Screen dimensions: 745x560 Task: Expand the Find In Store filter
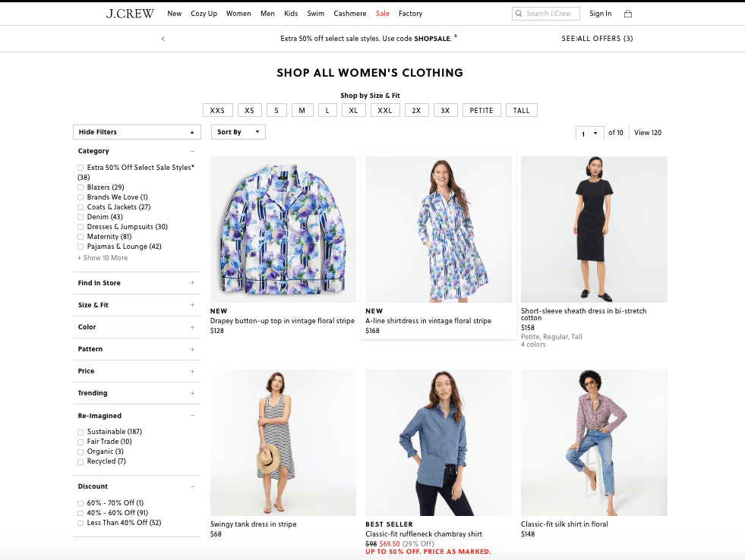[x=192, y=283]
